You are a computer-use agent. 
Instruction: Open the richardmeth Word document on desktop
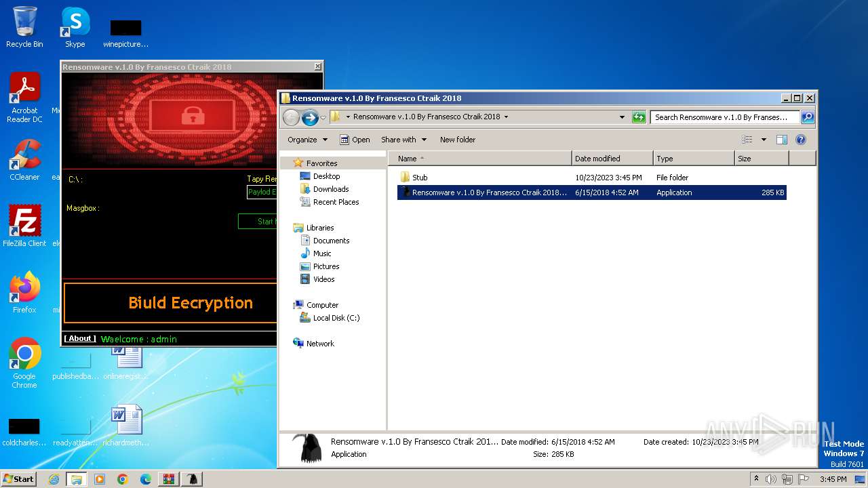pyautogui.click(x=126, y=426)
